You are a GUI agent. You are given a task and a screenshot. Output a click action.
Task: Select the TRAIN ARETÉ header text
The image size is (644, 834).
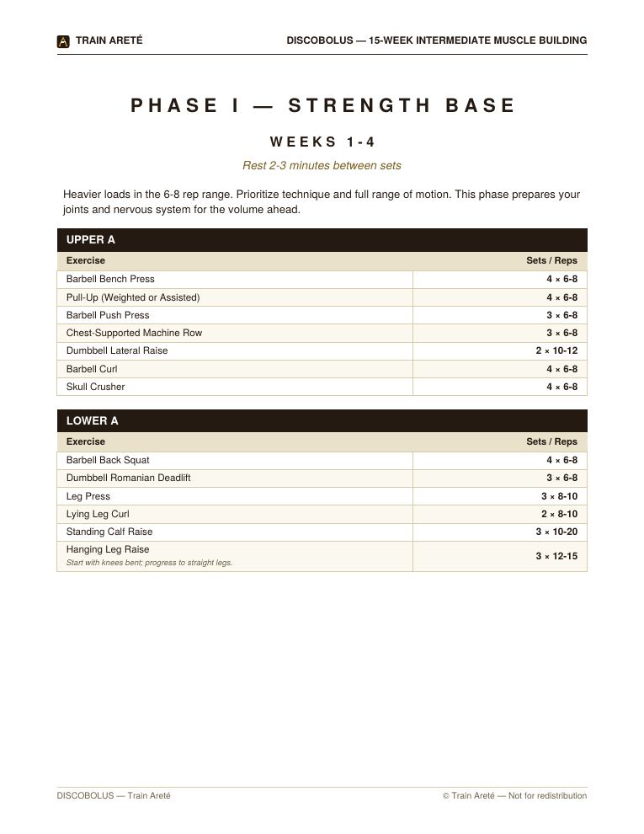point(109,40)
